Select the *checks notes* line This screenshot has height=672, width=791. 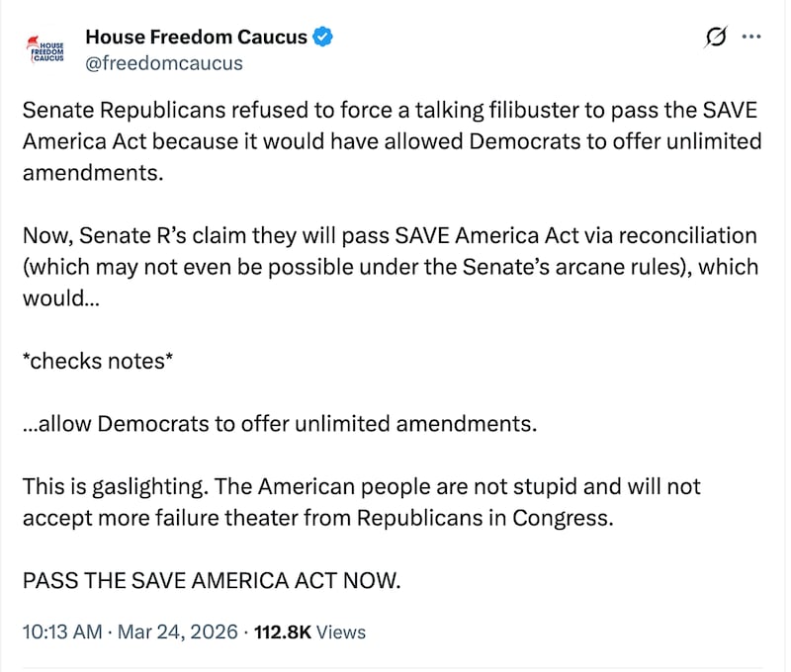coord(97,361)
